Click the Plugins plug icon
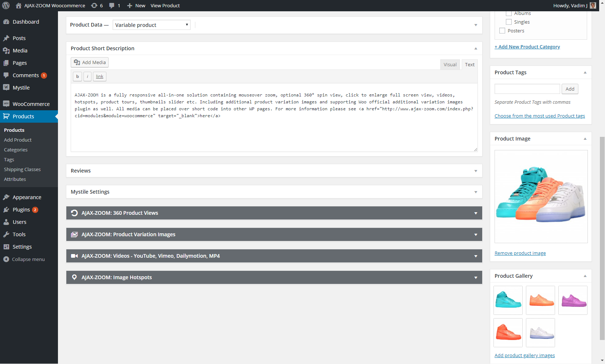This screenshot has width=605, height=364. 6,210
